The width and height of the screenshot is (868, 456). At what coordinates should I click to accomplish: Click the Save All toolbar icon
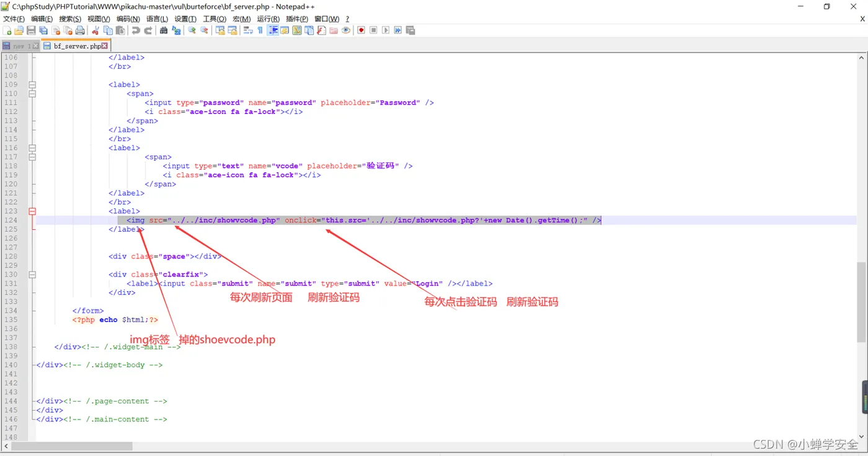click(x=43, y=30)
